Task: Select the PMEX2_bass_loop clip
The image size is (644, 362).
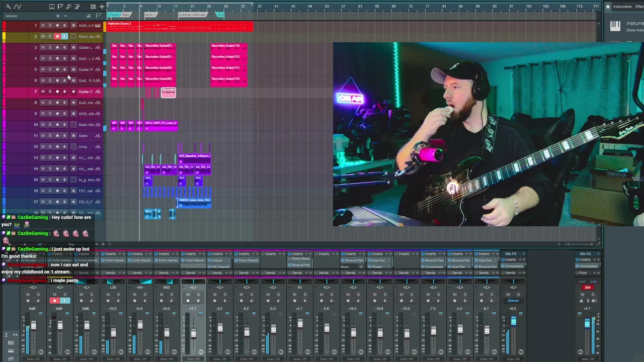Action: pos(195,202)
